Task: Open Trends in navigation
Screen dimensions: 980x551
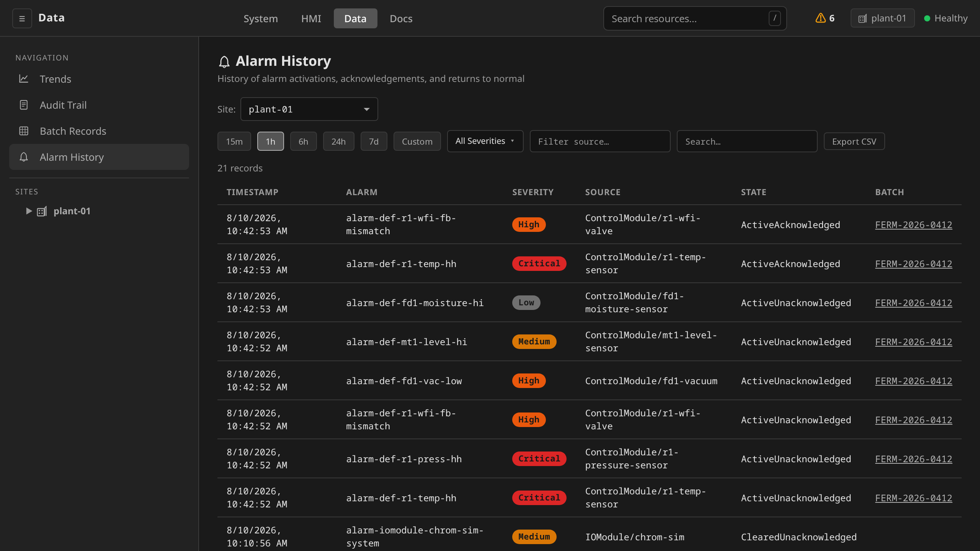Action: click(99, 79)
